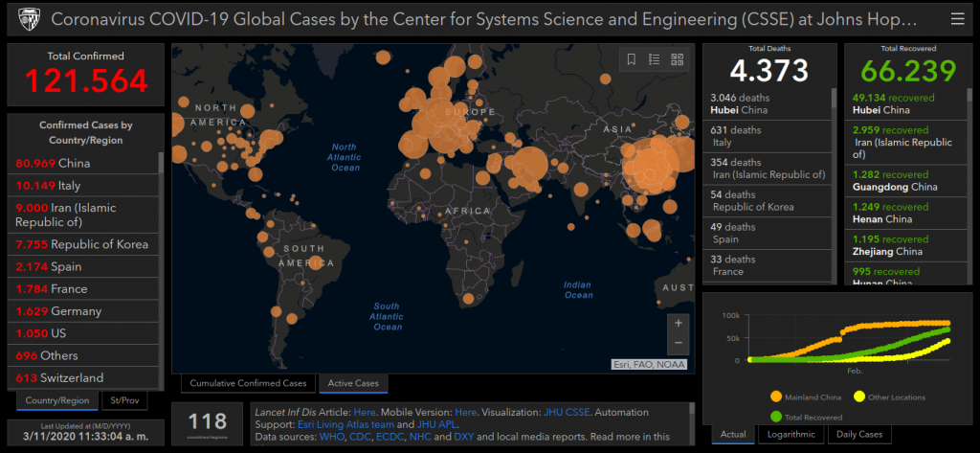
Task: Click the total deaths list scrollbar
Action: [x=833, y=192]
